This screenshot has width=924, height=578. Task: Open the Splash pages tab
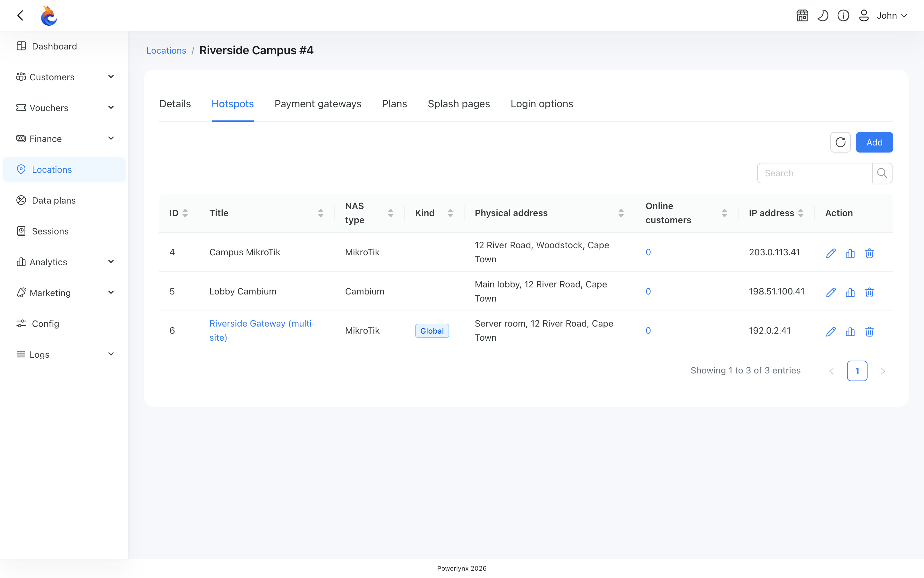[458, 104]
